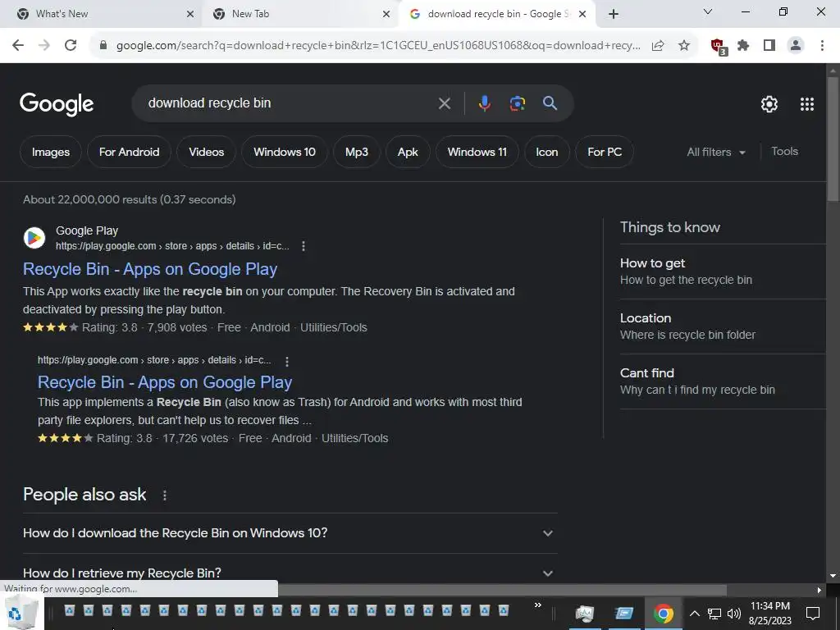Open Google quick settings gear
The image size is (840, 630).
pyautogui.click(x=769, y=104)
